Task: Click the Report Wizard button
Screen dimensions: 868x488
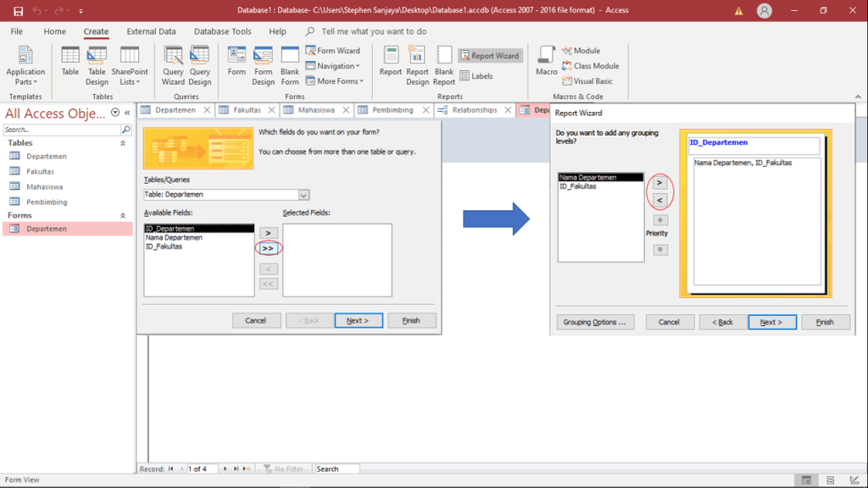Action: tap(491, 56)
